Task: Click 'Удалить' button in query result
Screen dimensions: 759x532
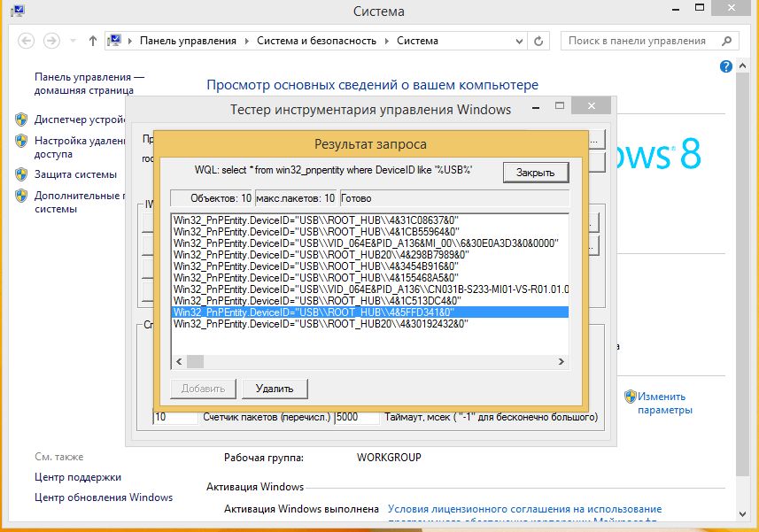Action: pyautogui.click(x=275, y=389)
